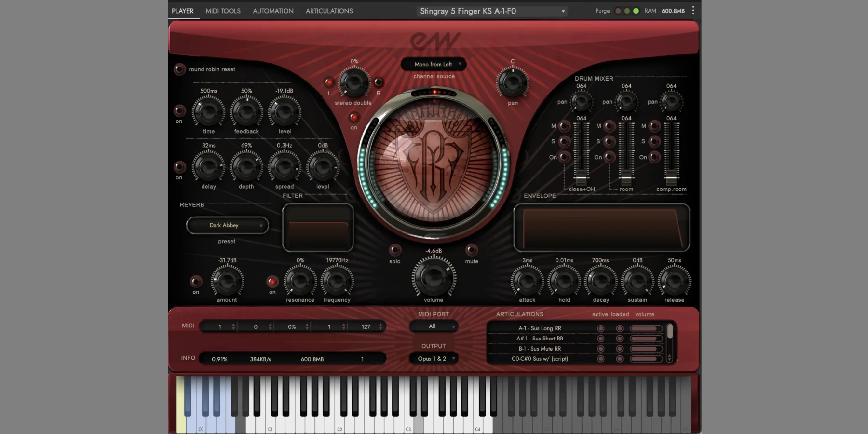Image resolution: width=868 pixels, height=434 pixels.
Task: Open the channel source Mono from Left dropdown
Action: click(434, 64)
